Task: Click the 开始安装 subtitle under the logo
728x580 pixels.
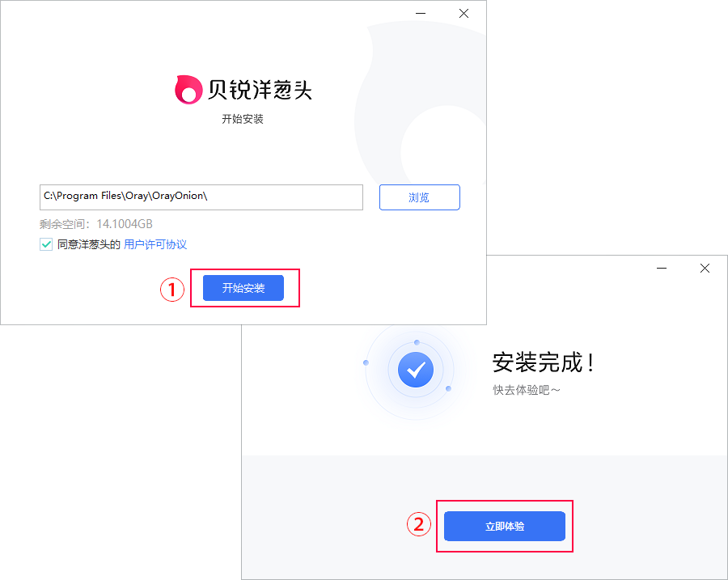Action: 243,119
